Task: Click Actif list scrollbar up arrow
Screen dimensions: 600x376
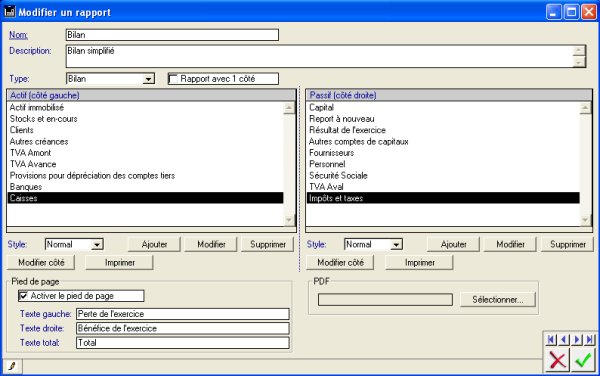Action: point(289,108)
